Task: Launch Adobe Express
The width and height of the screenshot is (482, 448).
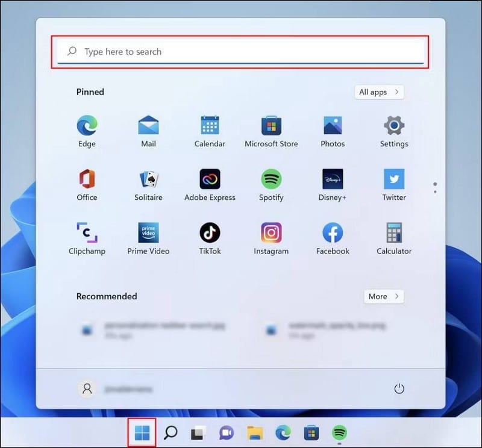Action: [210, 179]
